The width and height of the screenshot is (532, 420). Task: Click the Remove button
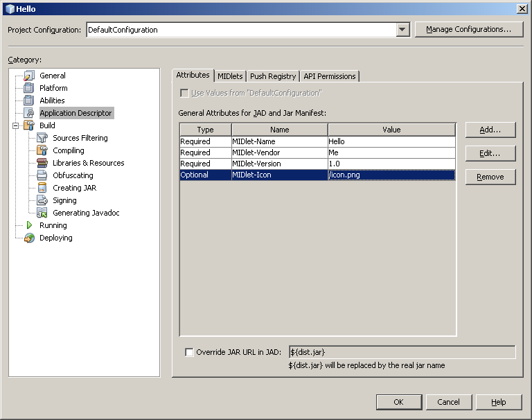(490, 177)
